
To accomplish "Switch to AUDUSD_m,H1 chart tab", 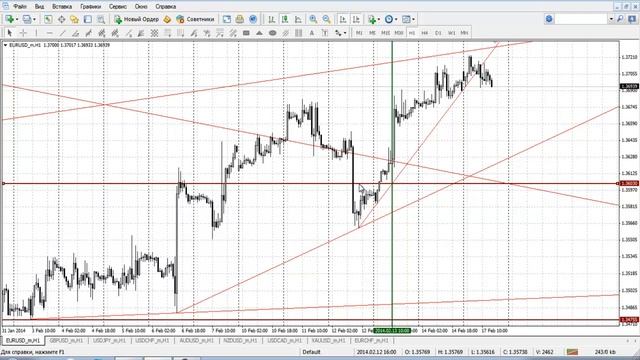I will (196, 340).
